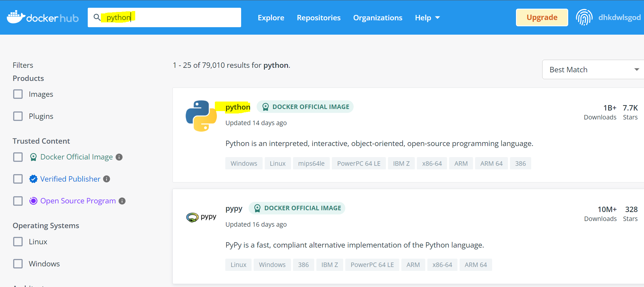Click the Open Source Program purple icon

point(33,201)
